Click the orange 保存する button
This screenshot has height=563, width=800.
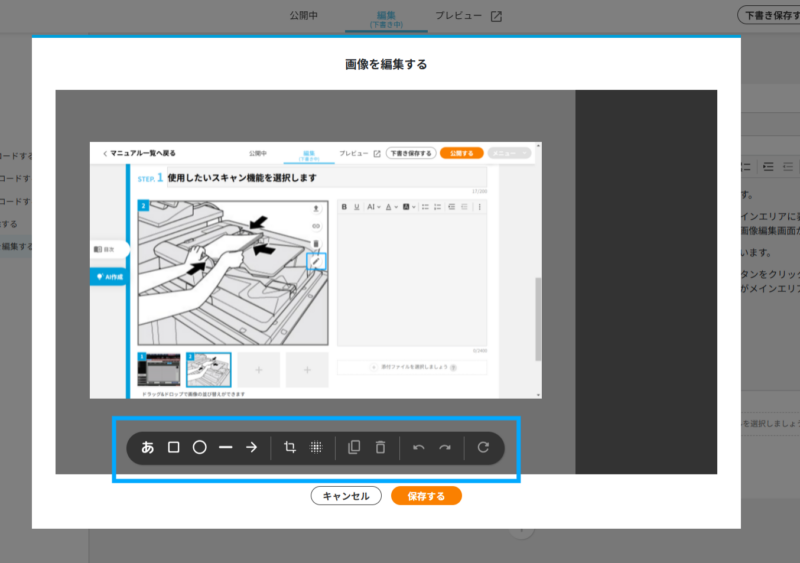point(426,496)
